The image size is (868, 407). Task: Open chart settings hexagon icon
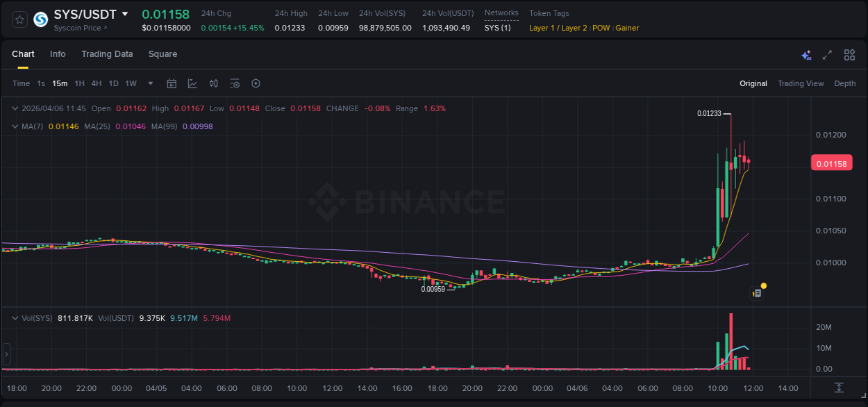pyautogui.click(x=256, y=83)
